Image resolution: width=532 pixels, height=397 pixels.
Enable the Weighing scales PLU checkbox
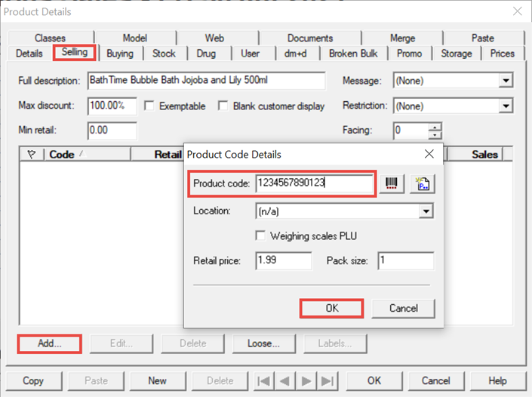click(x=261, y=236)
